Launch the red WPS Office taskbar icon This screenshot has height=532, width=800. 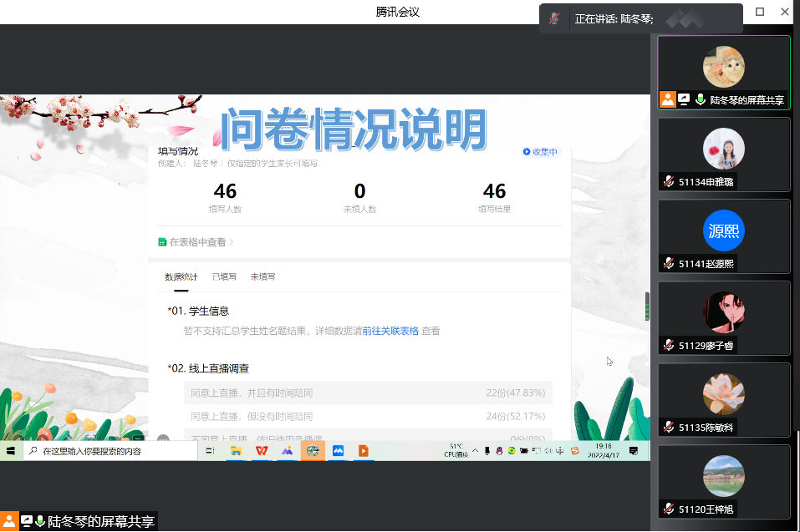click(x=262, y=451)
